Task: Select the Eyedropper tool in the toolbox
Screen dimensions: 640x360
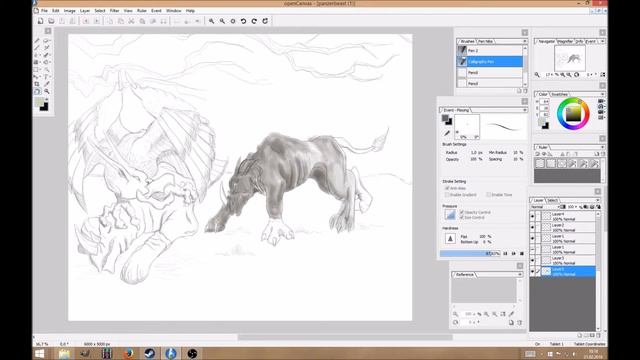Action: point(47,84)
